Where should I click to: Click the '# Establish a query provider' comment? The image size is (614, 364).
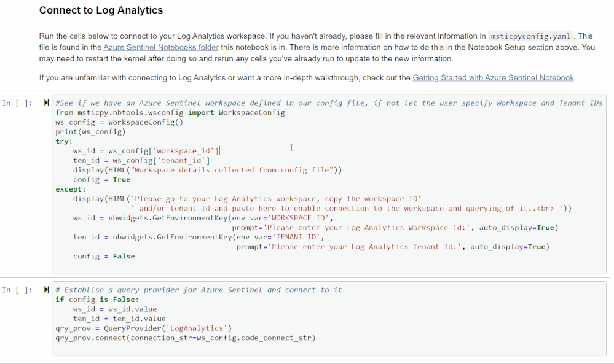[199, 290]
